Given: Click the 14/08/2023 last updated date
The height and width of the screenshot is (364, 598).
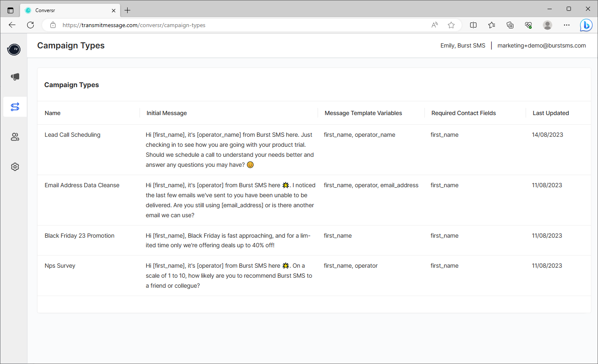Looking at the screenshot, I should coord(548,135).
